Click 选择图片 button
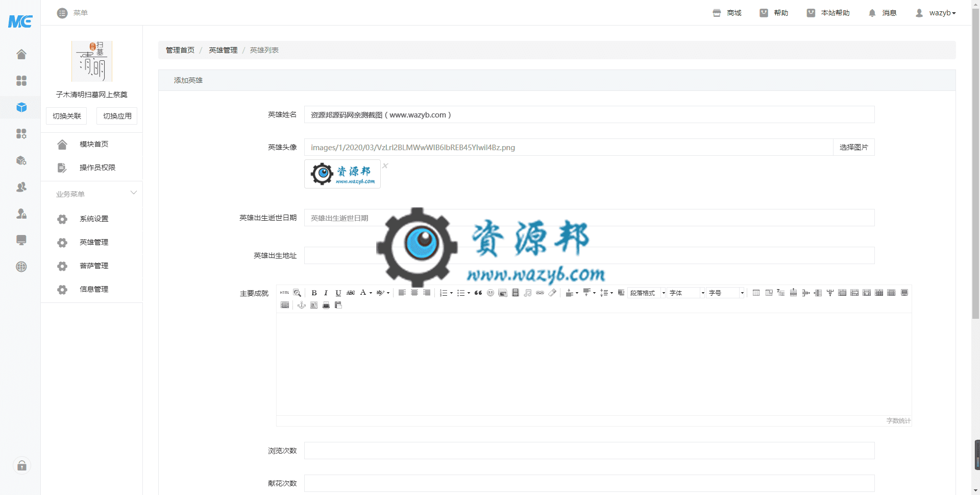 pos(854,147)
